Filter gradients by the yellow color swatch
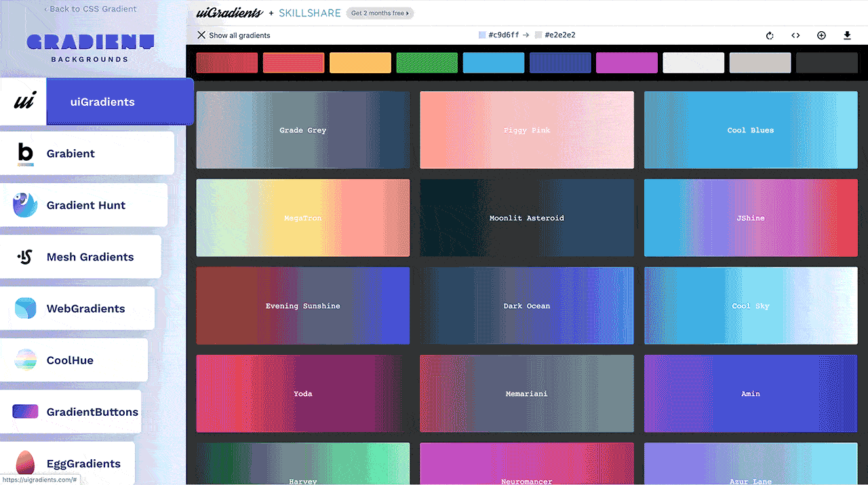The image size is (868, 485). (x=360, y=63)
